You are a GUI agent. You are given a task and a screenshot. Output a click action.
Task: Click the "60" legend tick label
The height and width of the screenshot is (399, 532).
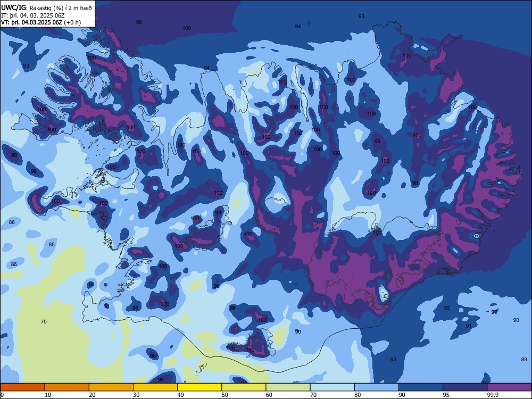coord(269,395)
